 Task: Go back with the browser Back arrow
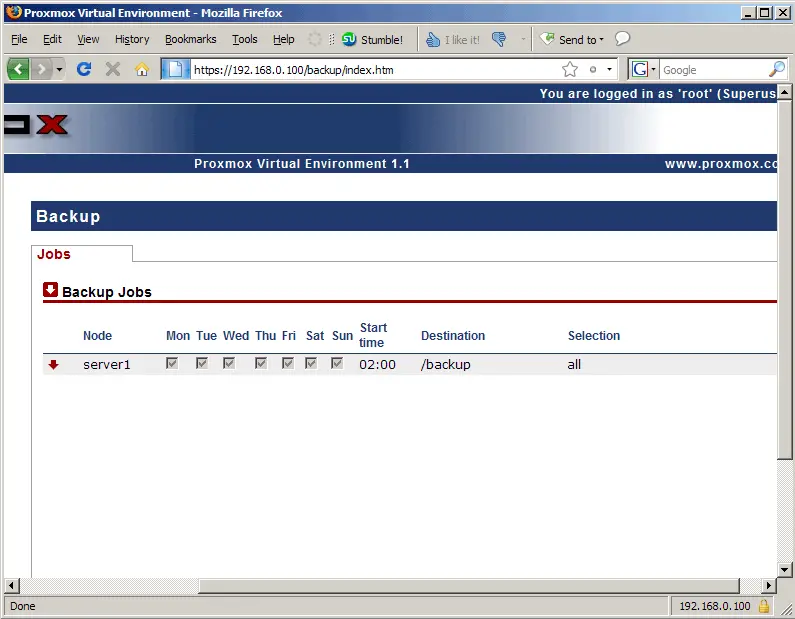click(x=18, y=69)
